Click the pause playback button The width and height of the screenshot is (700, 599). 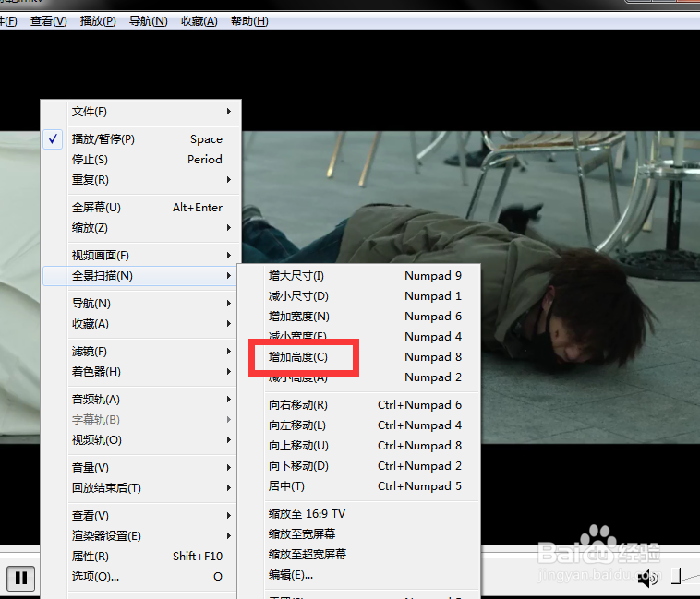(20, 578)
